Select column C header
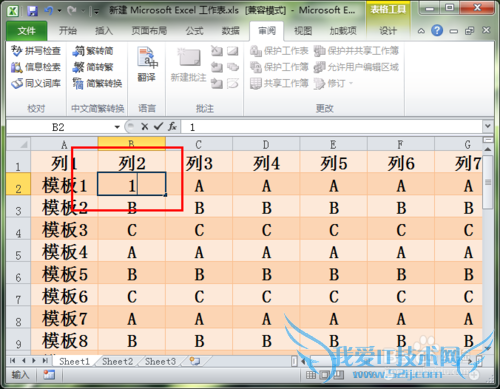 coord(199,144)
